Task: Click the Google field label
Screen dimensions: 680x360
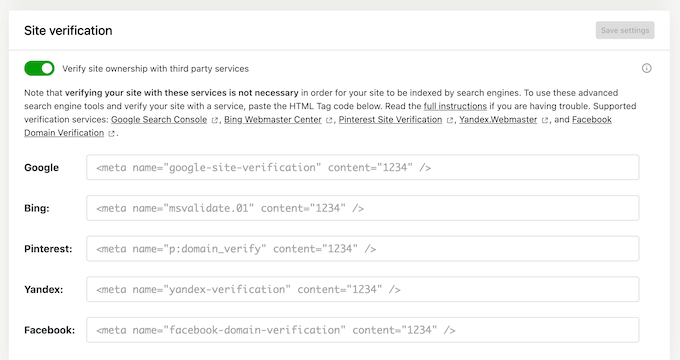Action: (42, 168)
